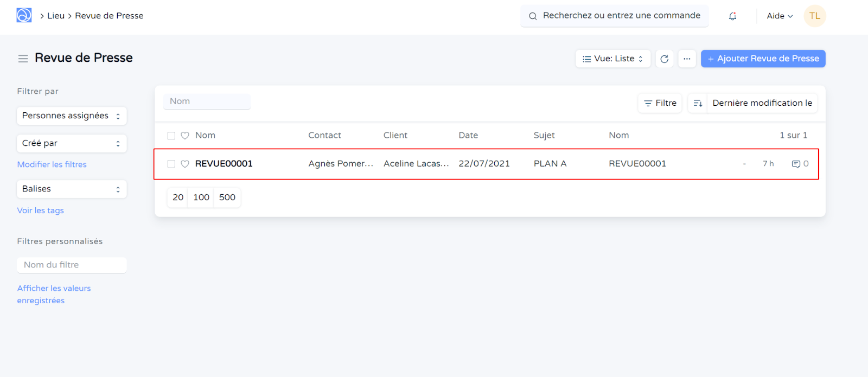868x377 pixels.
Task: Toggle the sidebar hamburger icon
Action: click(23, 59)
